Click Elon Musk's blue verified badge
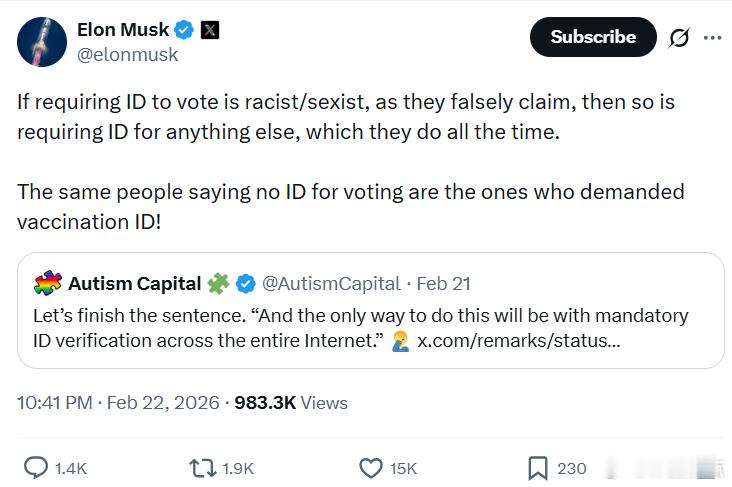 [x=185, y=30]
